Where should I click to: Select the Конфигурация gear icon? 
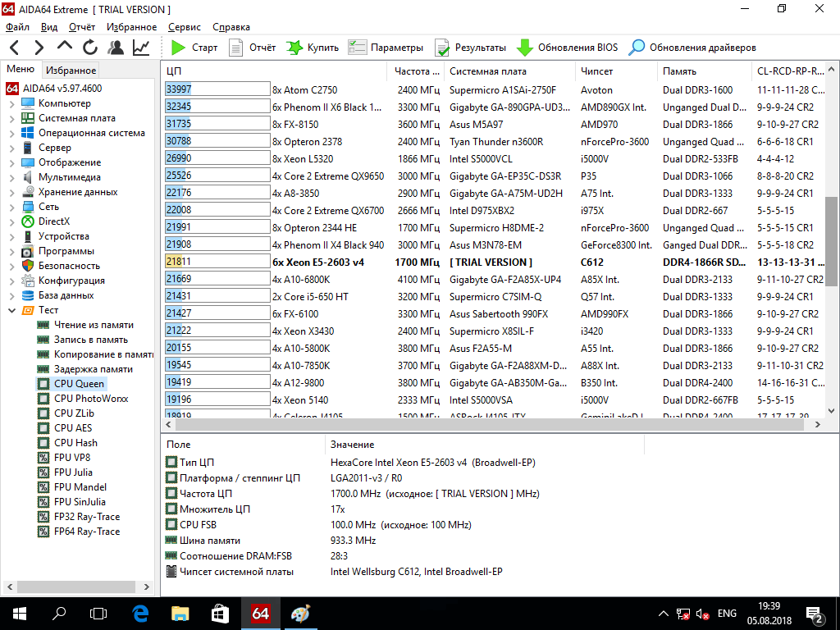[28, 281]
